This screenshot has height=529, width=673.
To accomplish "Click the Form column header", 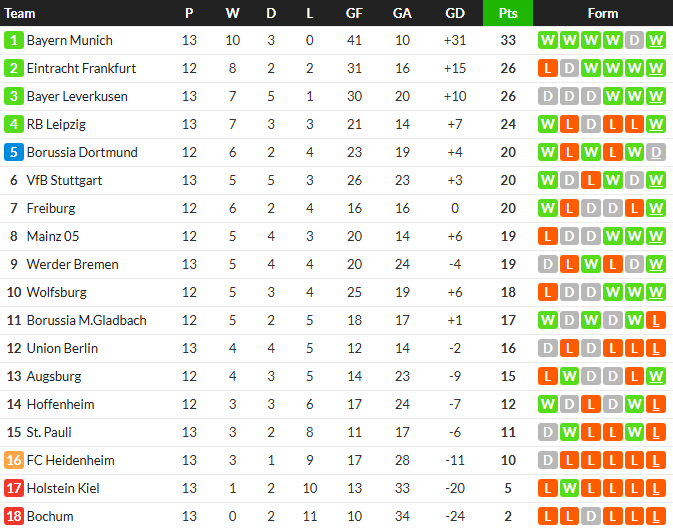I will 602,13.
